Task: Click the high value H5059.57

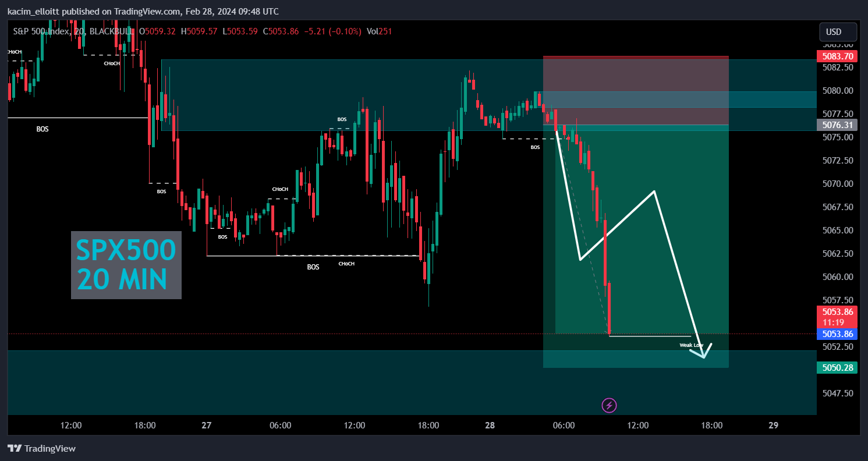Action: click(x=199, y=31)
